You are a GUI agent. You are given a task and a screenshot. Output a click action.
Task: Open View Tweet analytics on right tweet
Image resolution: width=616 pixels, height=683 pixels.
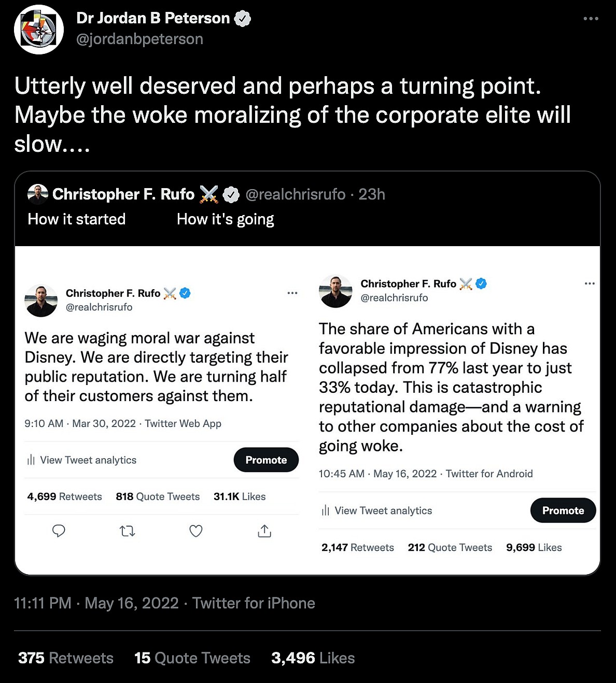pos(383,511)
